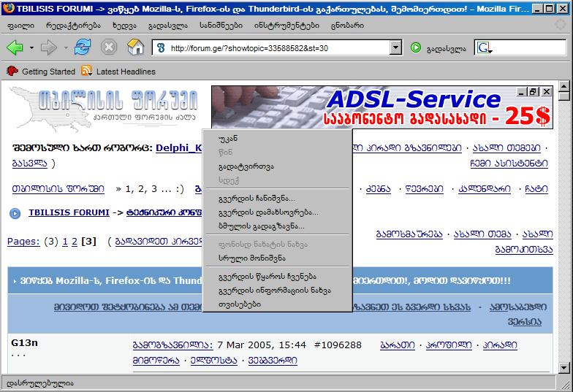Open the Google search engine selector
This screenshot has height=392, width=573.
(485, 48)
